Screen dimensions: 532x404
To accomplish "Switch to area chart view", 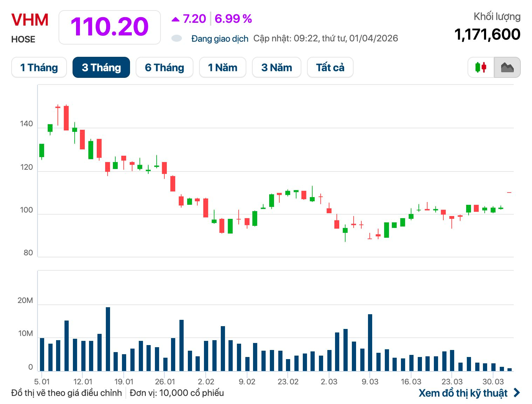I will click(507, 67).
